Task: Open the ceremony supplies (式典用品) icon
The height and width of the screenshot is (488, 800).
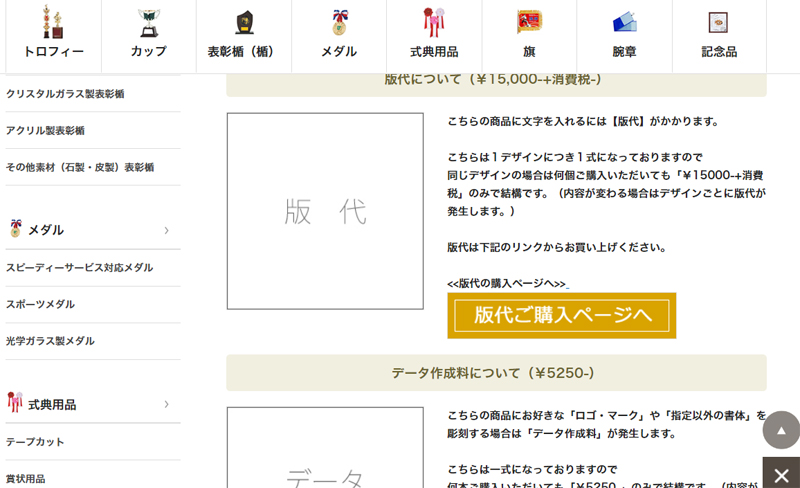Action: 434,22
